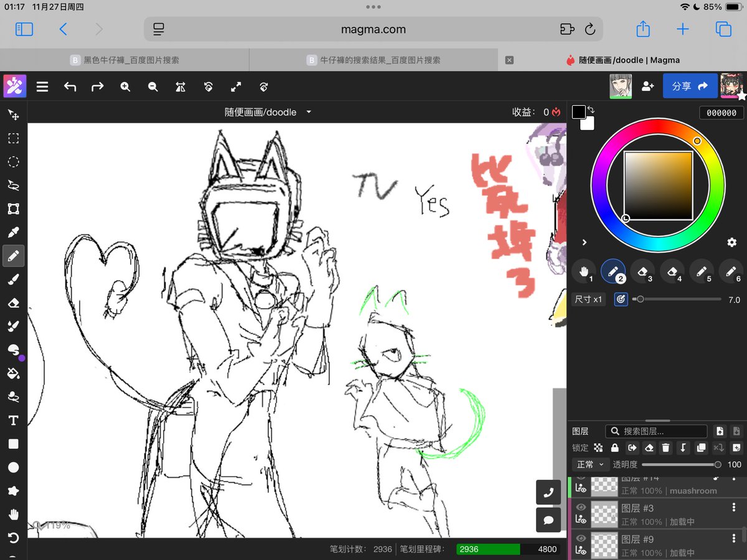This screenshot has height=560, width=747.
Task: Click the 分享 share button
Action: pyautogui.click(x=690, y=86)
